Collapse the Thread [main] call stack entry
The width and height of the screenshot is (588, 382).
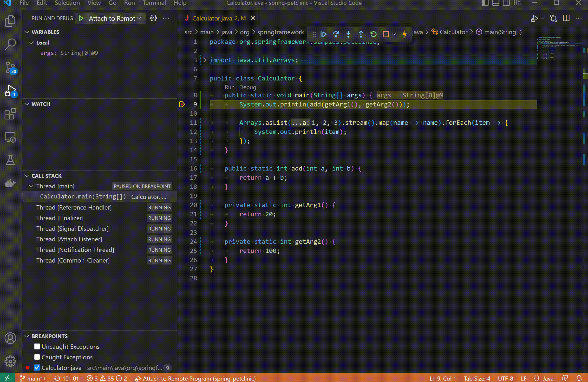point(31,186)
